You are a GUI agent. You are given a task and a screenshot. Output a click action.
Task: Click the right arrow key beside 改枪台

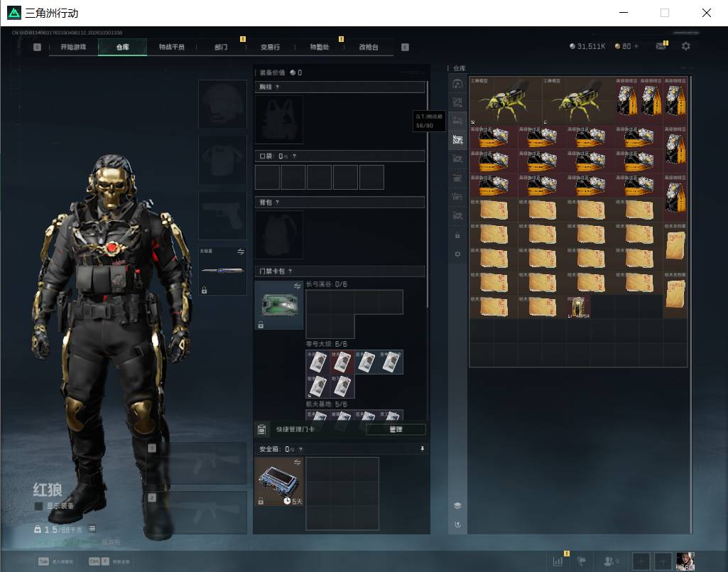coord(405,47)
